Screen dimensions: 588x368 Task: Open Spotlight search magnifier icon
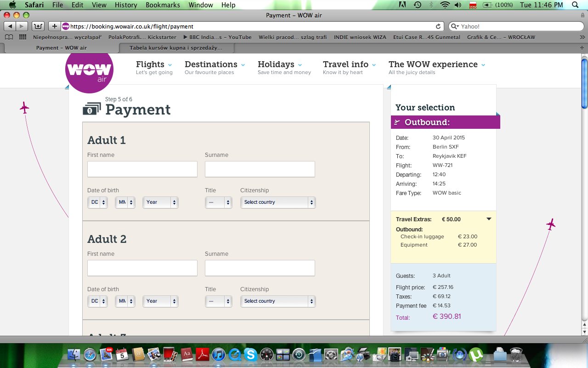pos(575,5)
